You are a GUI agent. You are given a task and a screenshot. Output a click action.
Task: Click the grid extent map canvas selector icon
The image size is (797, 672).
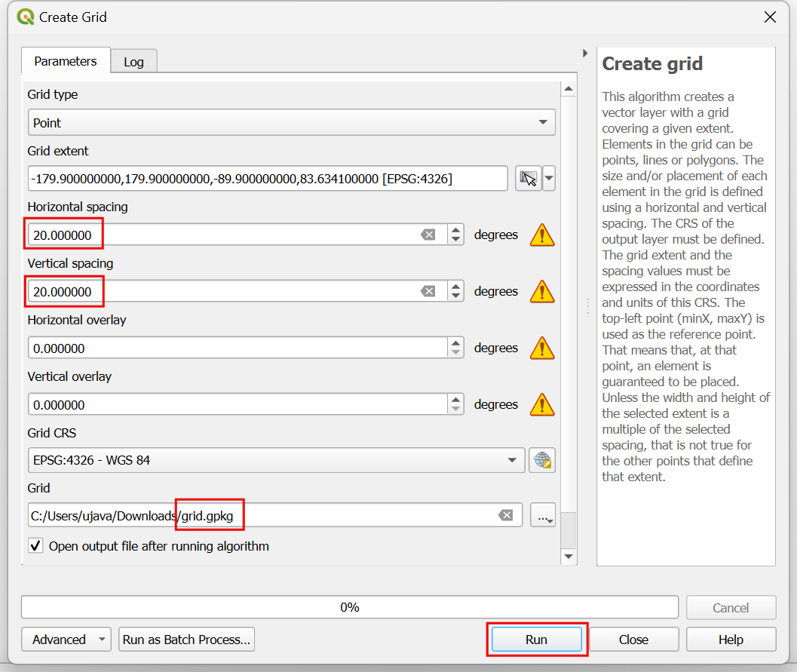point(528,179)
